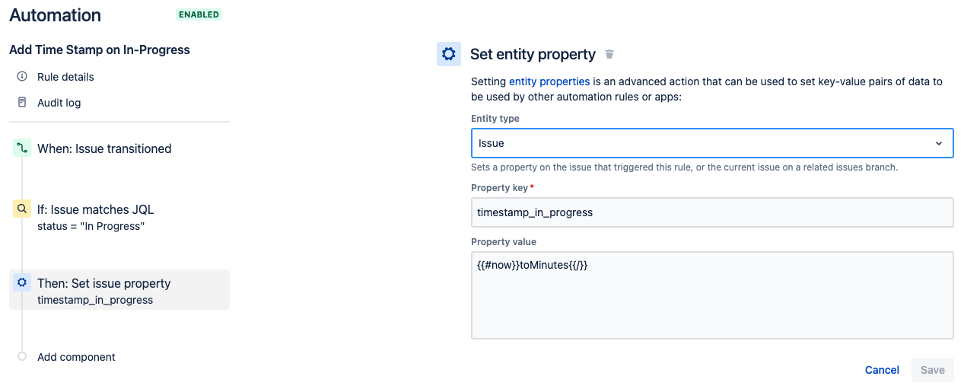980x392 pixels.
Task: Expand the Entity type chevron arrow
Action: (x=939, y=143)
